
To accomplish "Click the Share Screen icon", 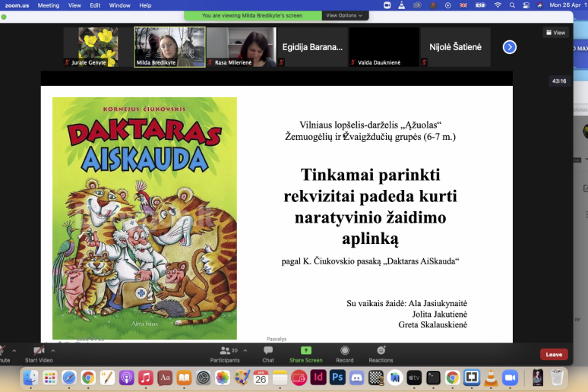I will [x=306, y=351].
